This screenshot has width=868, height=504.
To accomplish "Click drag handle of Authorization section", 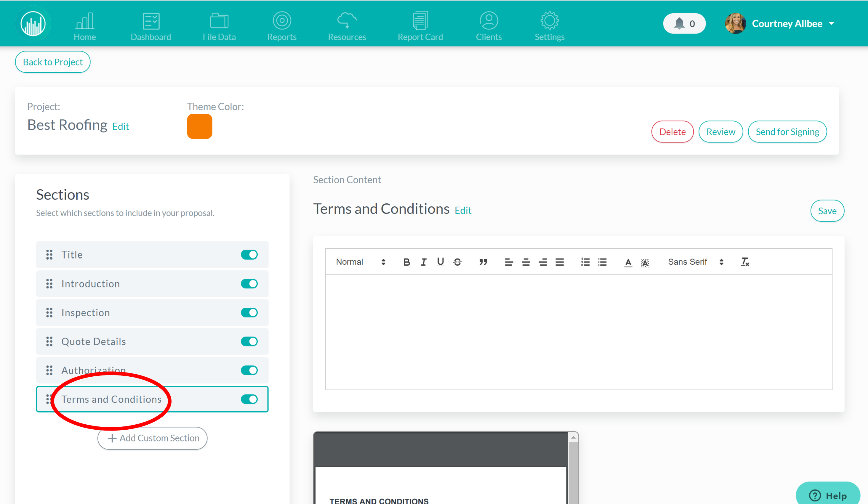I will (49, 370).
